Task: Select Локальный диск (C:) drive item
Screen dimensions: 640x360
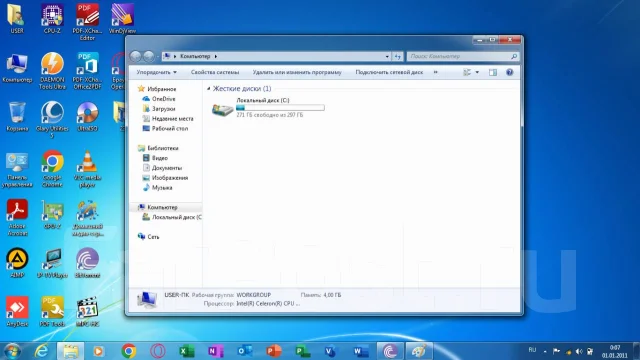Action: coord(268,108)
